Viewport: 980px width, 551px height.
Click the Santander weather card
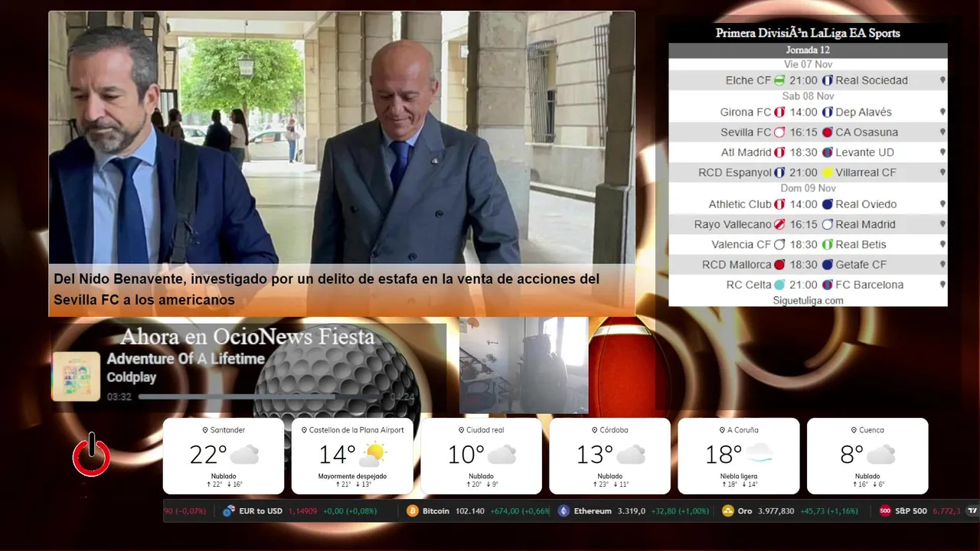click(x=224, y=456)
